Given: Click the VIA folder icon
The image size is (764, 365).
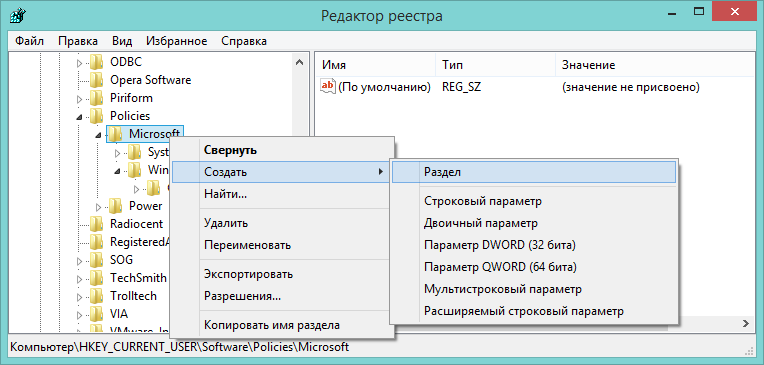Looking at the screenshot, I should point(96,313).
